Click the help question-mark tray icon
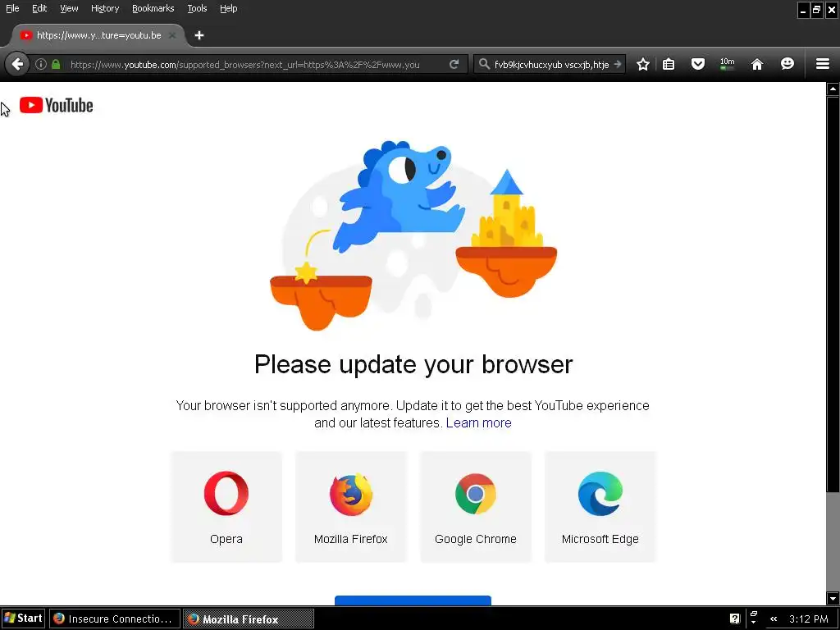Screen dimensions: 840x630 click(x=735, y=619)
